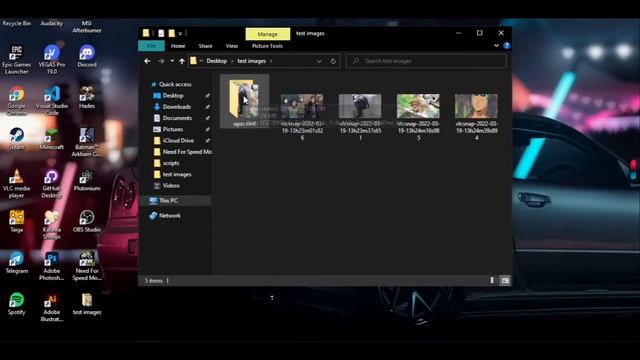Open Quick Access Toolbar customize dropdown
Screen dimensions: 640x360
(x=180, y=33)
